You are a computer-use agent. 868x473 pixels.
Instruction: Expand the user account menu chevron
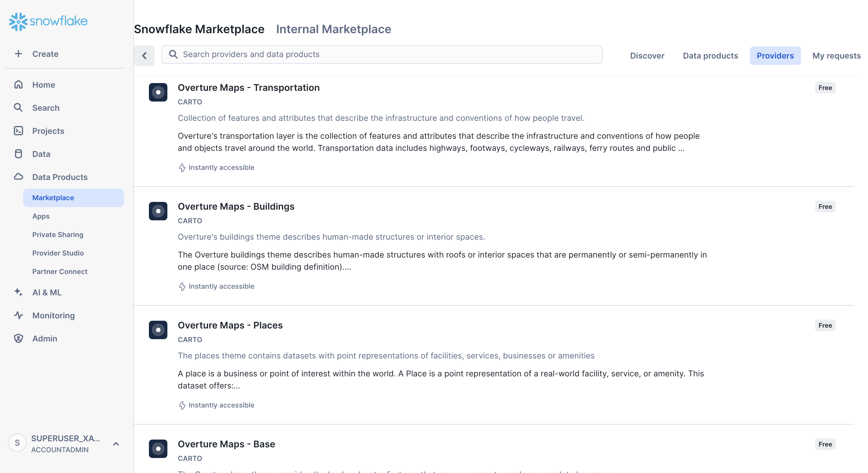(116, 444)
